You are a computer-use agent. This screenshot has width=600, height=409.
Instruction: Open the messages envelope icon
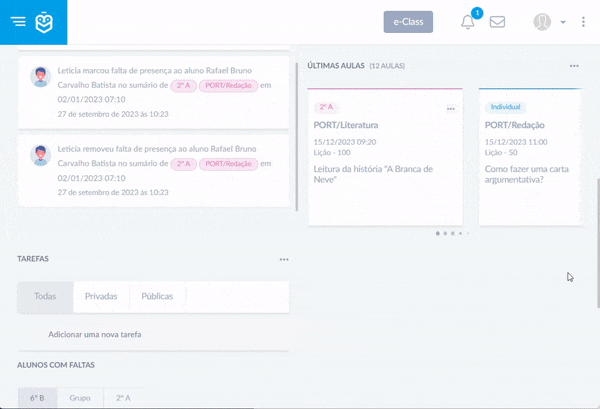[x=497, y=22]
